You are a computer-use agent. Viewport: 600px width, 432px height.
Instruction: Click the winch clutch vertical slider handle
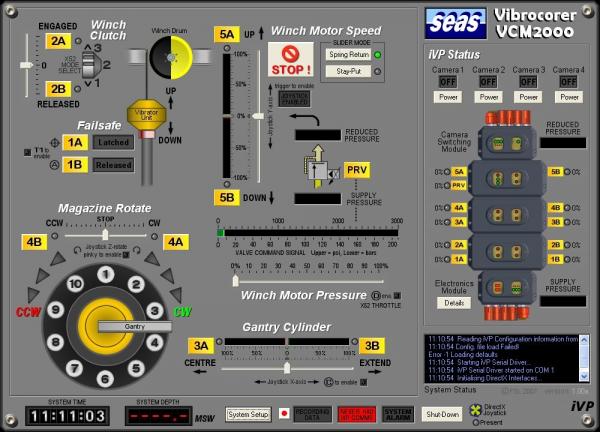(x=26, y=65)
